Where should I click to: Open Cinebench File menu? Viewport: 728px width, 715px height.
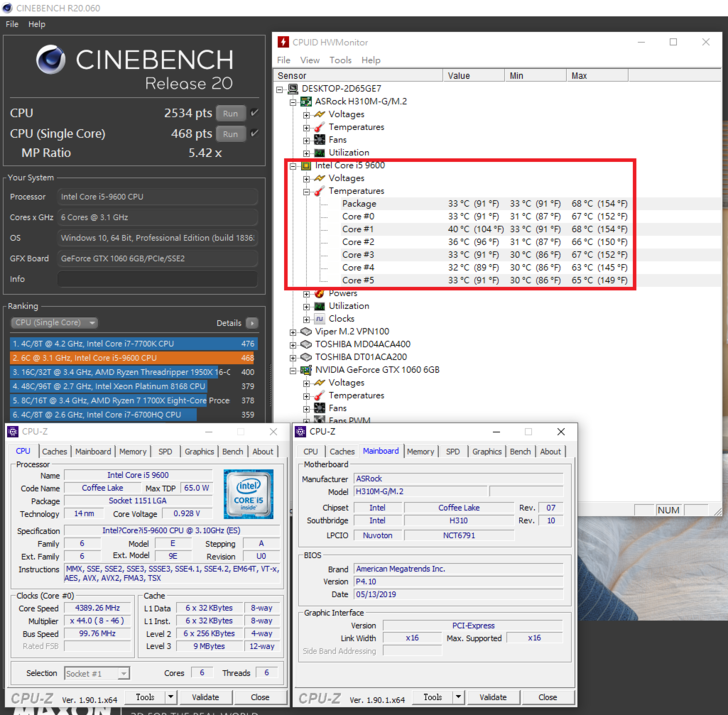[x=13, y=24]
